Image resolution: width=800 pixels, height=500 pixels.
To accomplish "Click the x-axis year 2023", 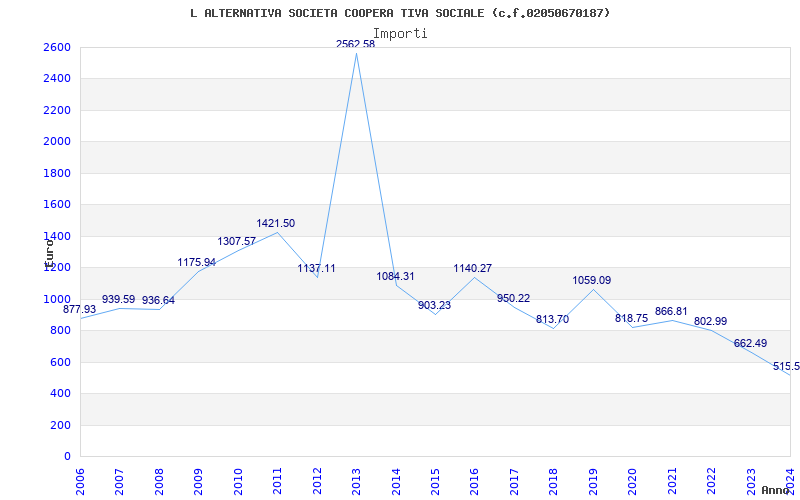I will pos(751,481).
